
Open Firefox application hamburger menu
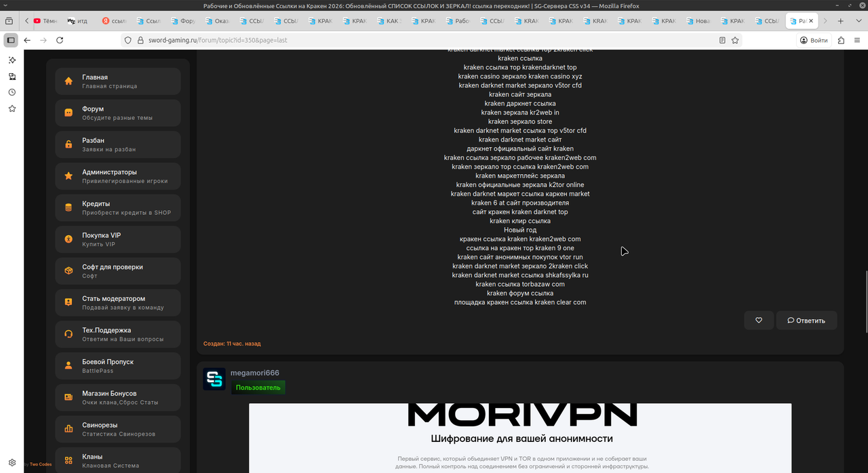coord(856,40)
